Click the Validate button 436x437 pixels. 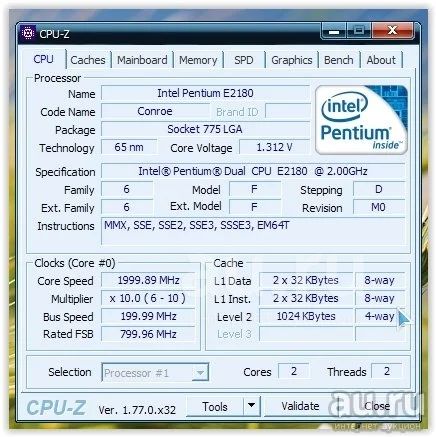300,406
